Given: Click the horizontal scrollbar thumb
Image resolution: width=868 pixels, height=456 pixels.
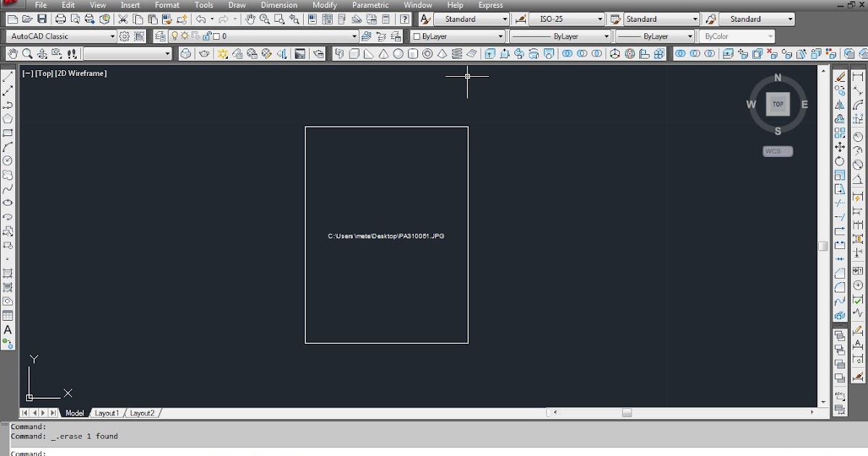Looking at the screenshot, I should (x=627, y=413).
